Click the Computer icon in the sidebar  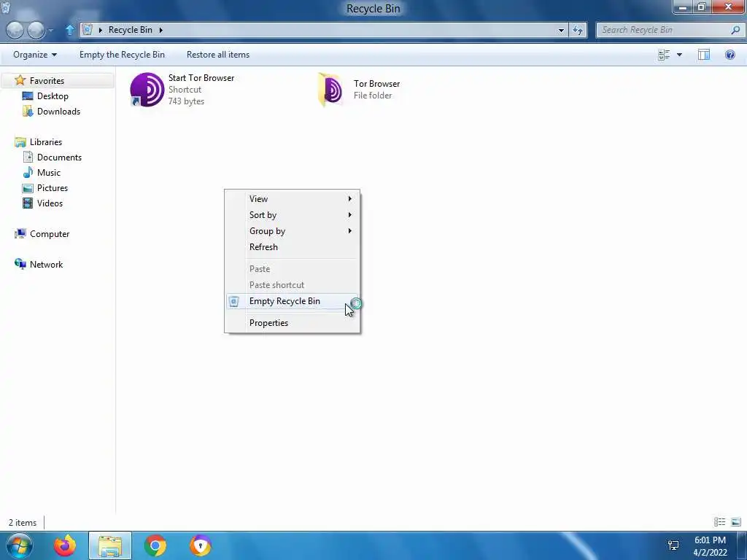point(20,234)
